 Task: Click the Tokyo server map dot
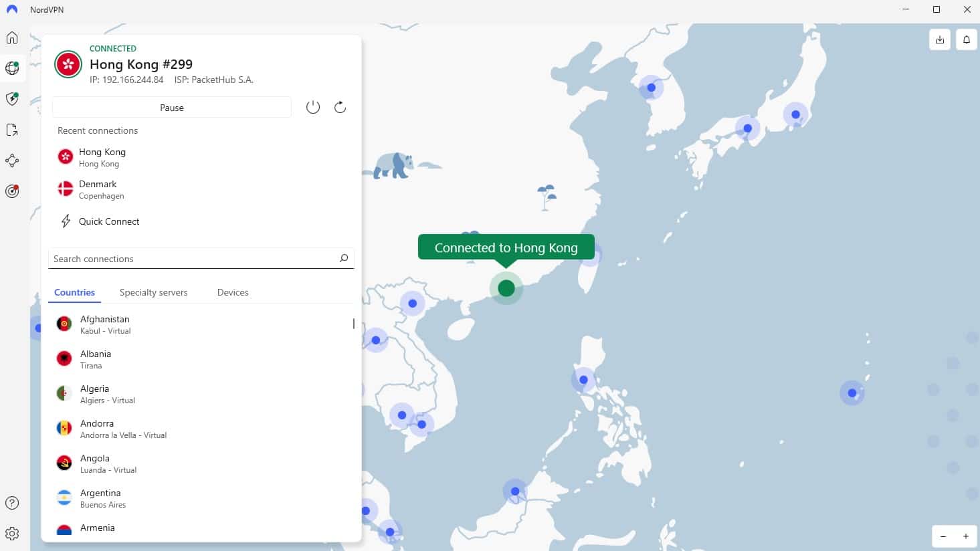pos(795,114)
